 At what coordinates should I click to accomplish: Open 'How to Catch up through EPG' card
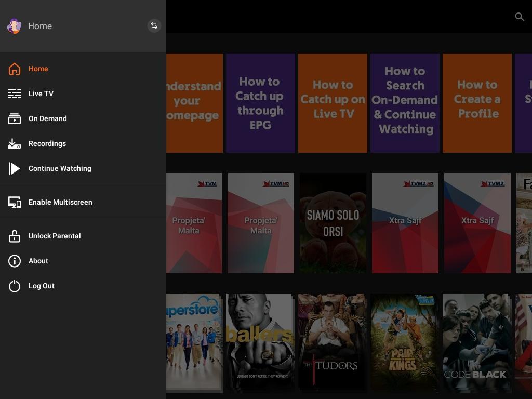[260, 103]
